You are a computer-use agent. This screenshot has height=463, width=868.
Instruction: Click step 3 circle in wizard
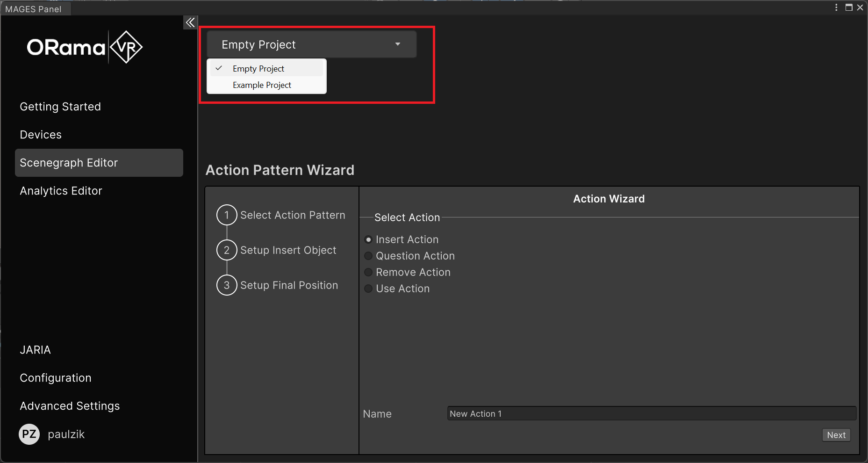tap(227, 285)
